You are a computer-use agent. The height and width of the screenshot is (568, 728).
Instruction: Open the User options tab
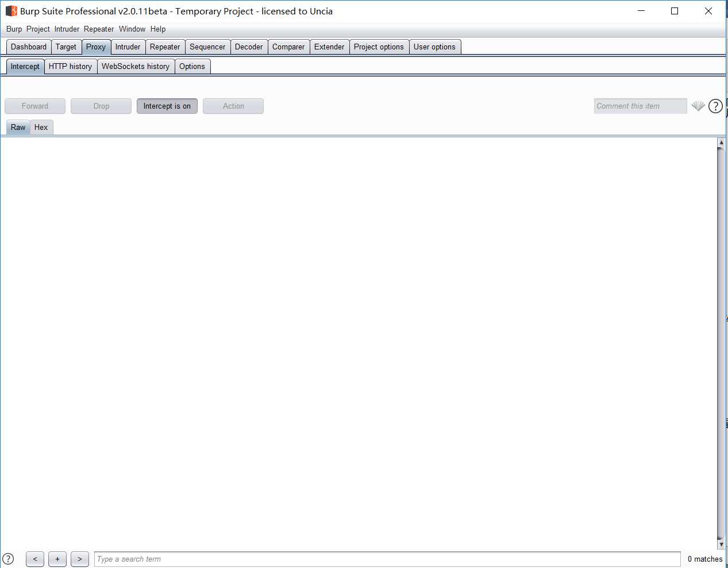pos(434,47)
